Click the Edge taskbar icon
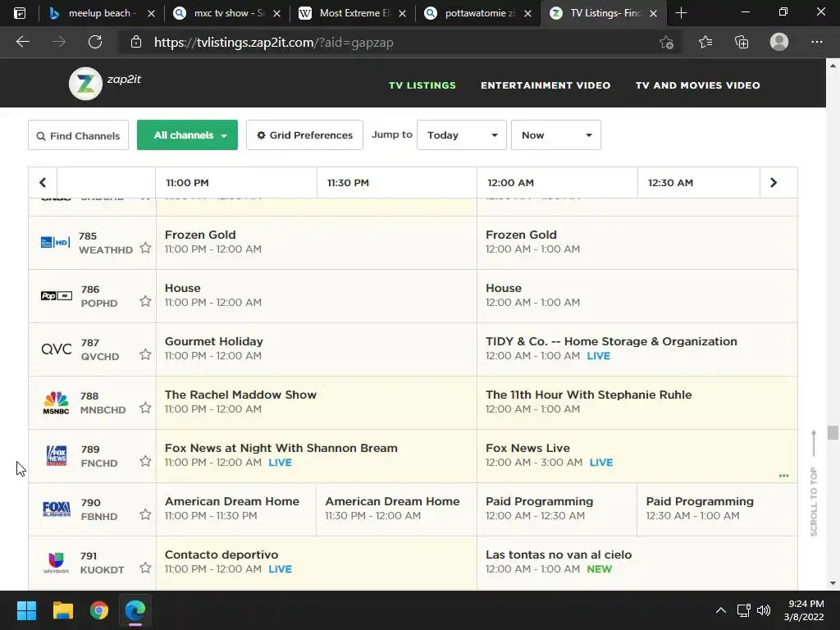Screen dimensions: 840x630 pyautogui.click(x=135, y=610)
